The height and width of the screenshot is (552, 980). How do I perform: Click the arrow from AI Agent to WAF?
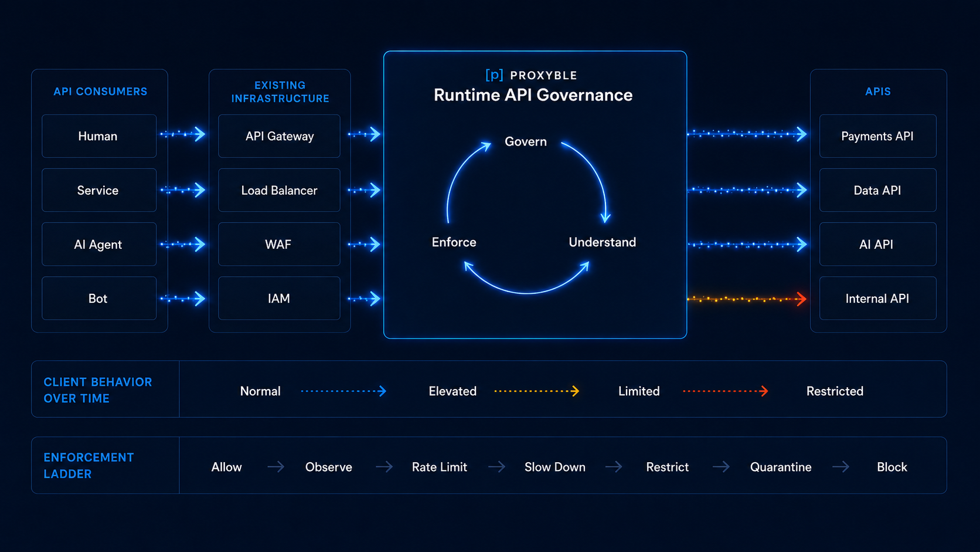coord(183,244)
